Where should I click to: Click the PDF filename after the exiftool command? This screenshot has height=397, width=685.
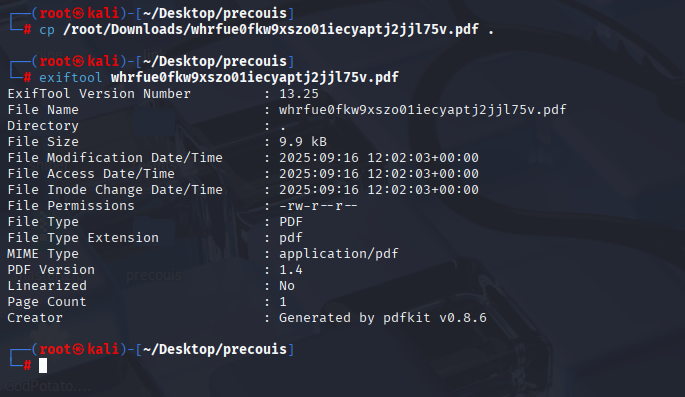click(255, 78)
